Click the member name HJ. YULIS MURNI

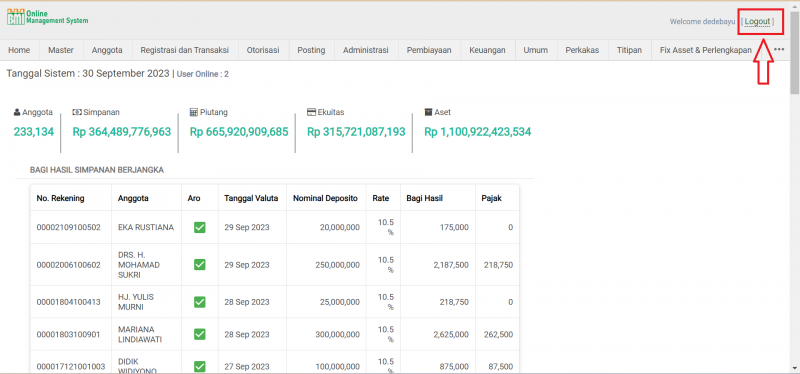136,302
